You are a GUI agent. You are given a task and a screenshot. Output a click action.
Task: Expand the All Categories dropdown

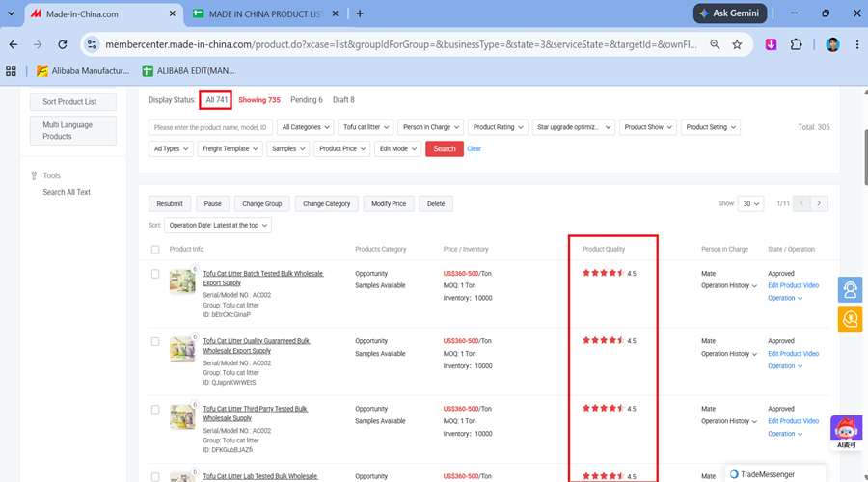pyautogui.click(x=306, y=127)
